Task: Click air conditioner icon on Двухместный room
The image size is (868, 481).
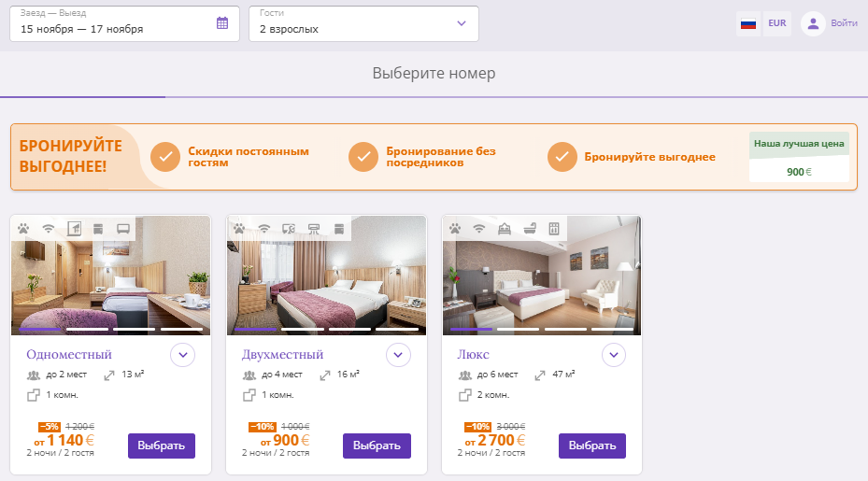Action: [x=314, y=229]
